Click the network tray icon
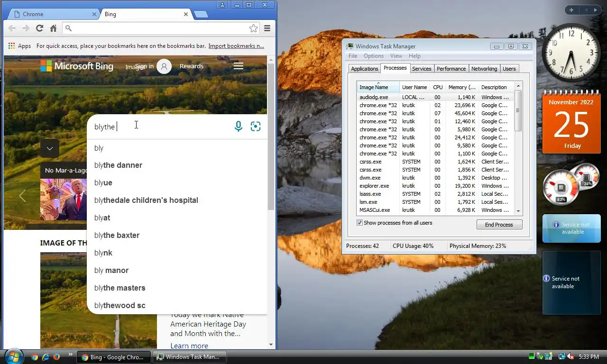This screenshot has height=364, width=607. pyautogui.click(x=562, y=356)
